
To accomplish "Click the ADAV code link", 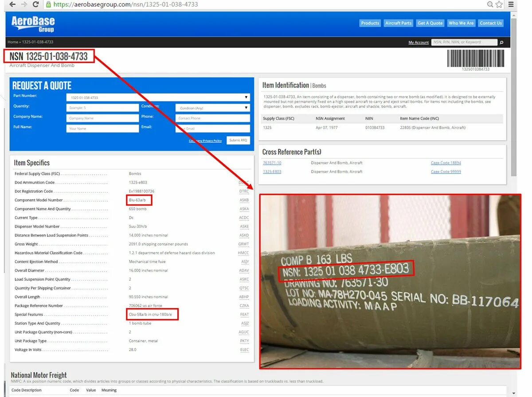I will pos(244,271).
